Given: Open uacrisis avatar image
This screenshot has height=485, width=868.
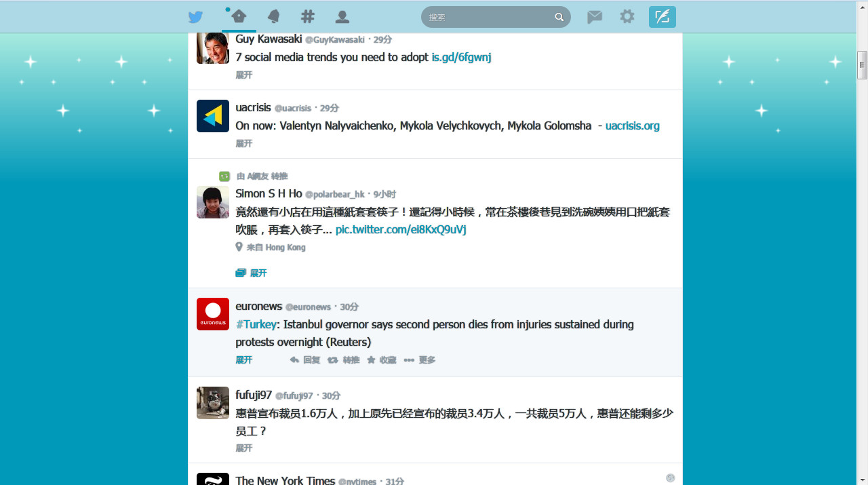Looking at the screenshot, I should point(213,116).
